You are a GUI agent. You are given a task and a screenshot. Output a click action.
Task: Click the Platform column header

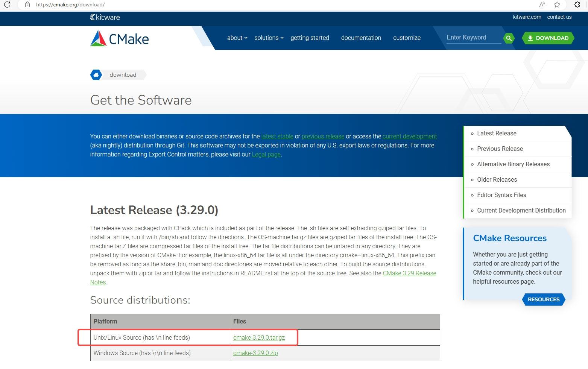(x=160, y=322)
